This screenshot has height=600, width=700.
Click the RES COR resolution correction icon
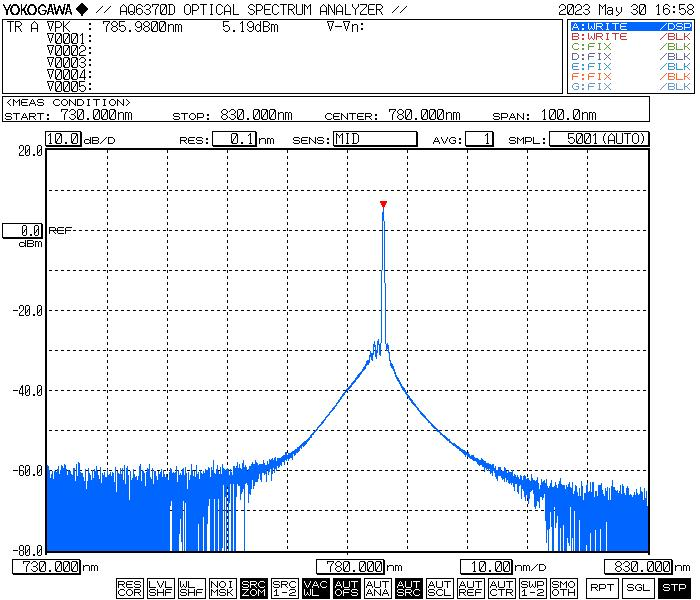pyautogui.click(x=130, y=588)
